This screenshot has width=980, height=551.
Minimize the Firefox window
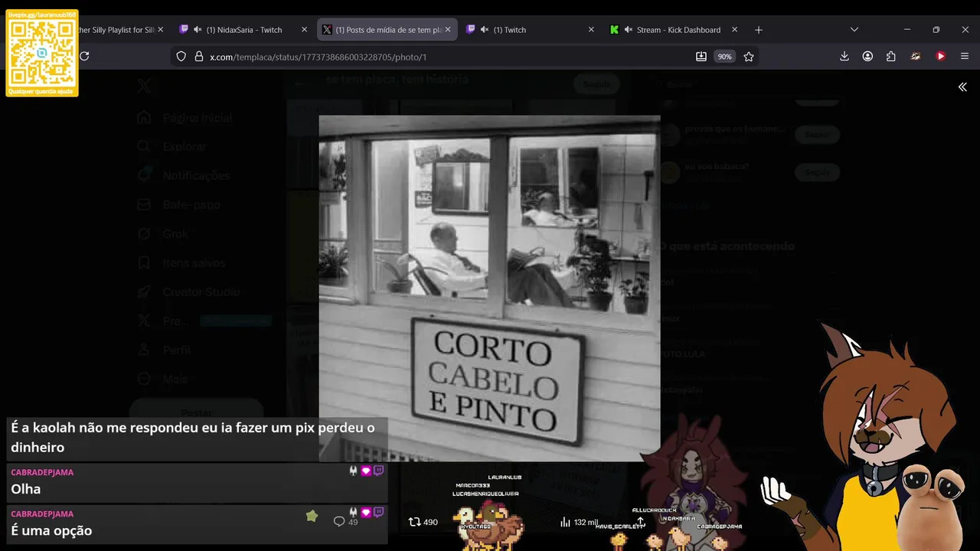tap(907, 30)
